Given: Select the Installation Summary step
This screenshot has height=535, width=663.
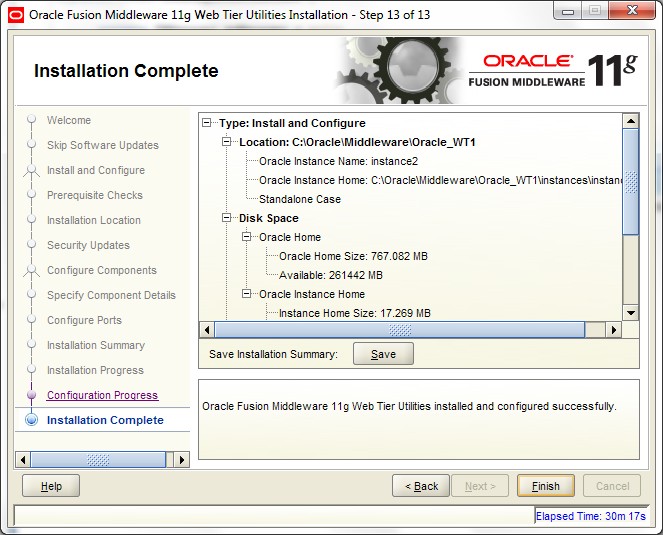Looking at the screenshot, I should 96,345.
